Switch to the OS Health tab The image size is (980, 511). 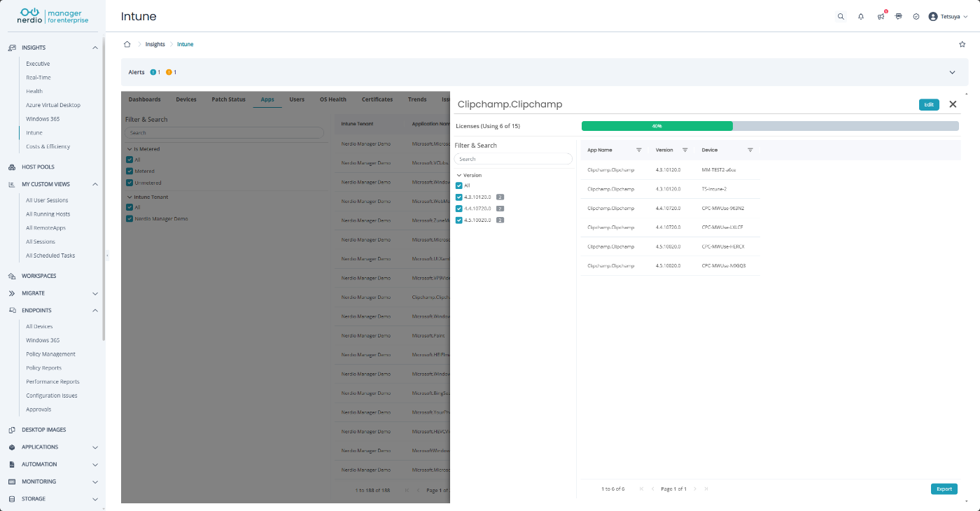pos(333,99)
